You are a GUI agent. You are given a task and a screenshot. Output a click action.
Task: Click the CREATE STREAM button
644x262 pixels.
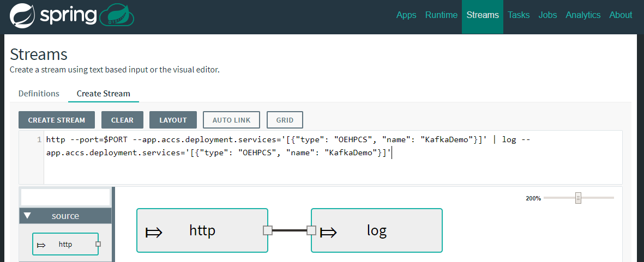57,120
